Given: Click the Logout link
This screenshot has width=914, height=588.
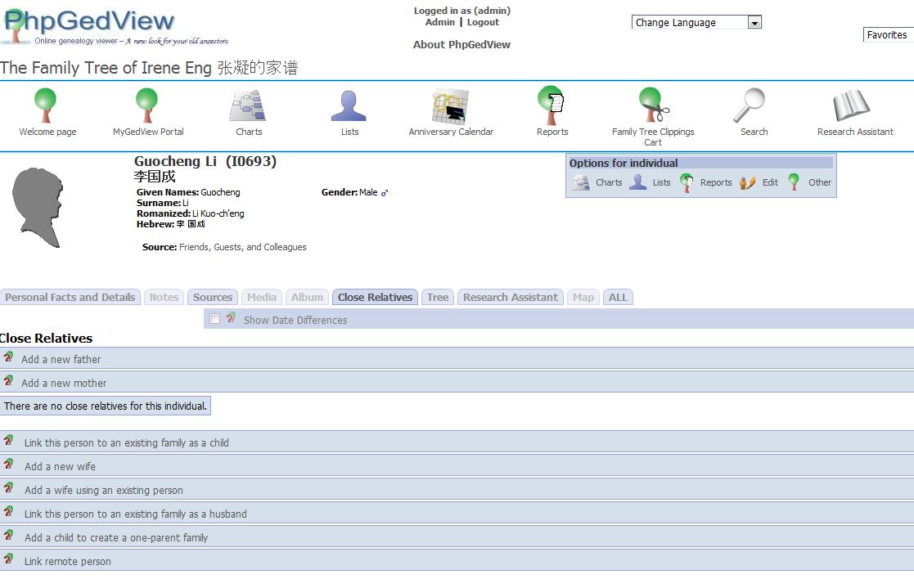Looking at the screenshot, I should (x=483, y=22).
